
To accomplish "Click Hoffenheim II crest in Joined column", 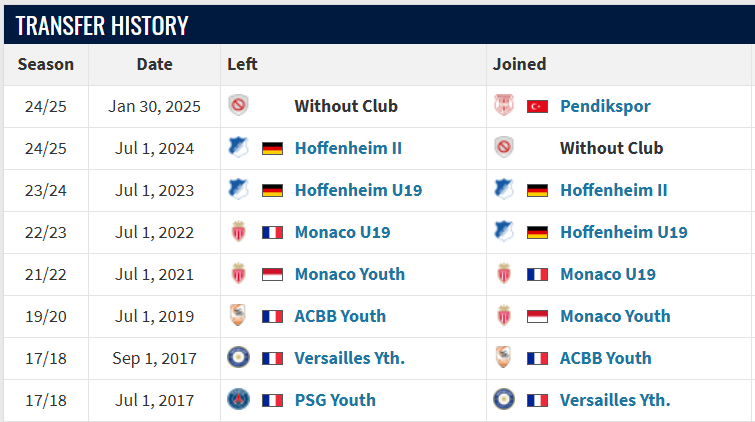I will tap(504, 189).
